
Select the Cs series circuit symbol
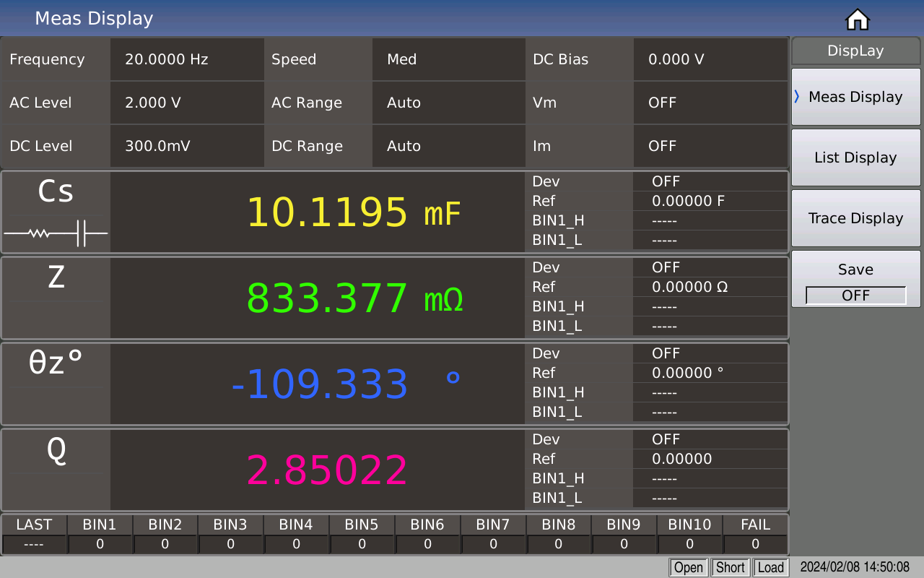56,233
